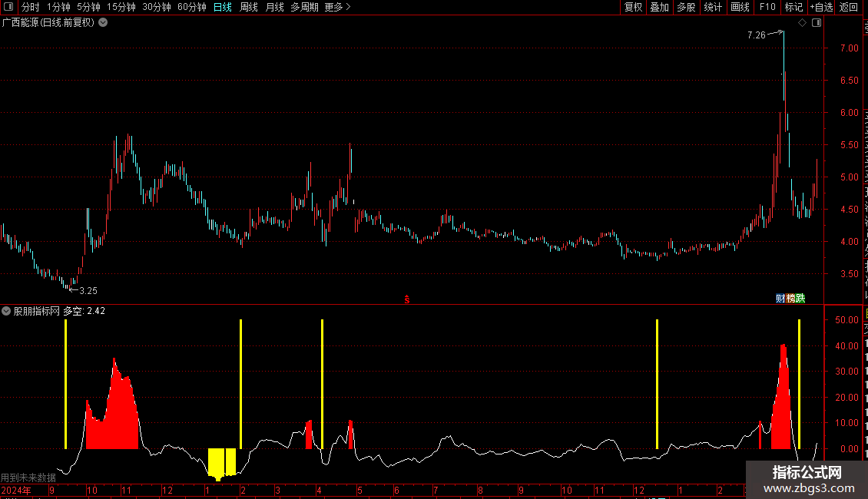
Task: Click 50.00 on the indicator axis
Action: 847,320
